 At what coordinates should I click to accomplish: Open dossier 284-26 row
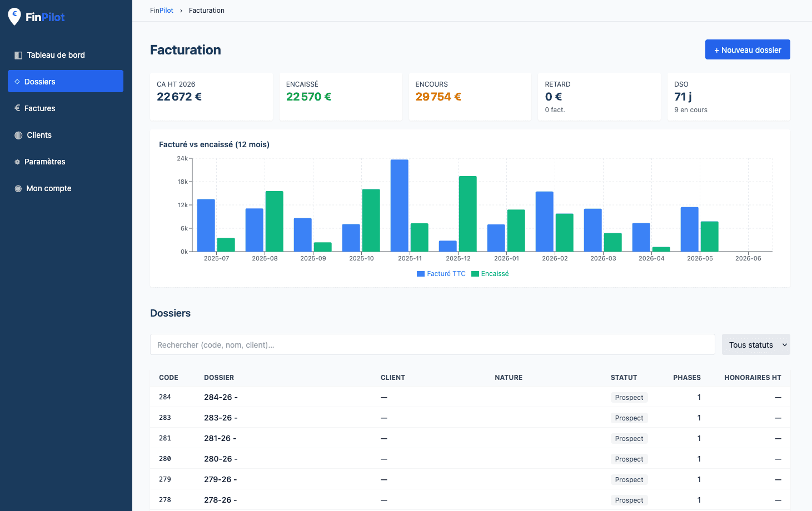[x=470, y=397]
